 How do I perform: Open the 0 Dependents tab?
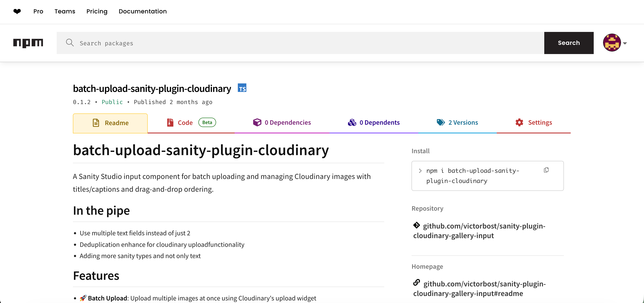[x=374, y=123]
